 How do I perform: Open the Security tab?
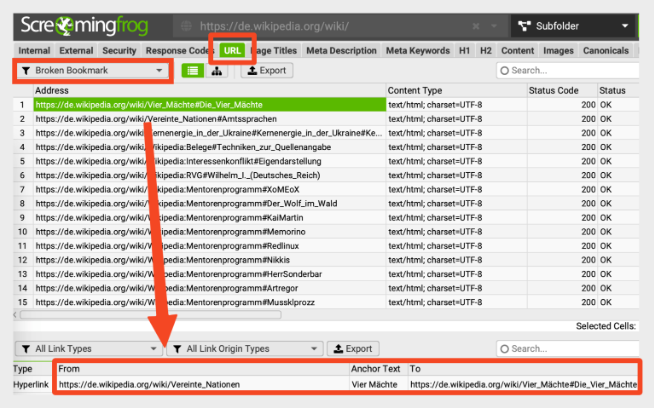(119, 50)
